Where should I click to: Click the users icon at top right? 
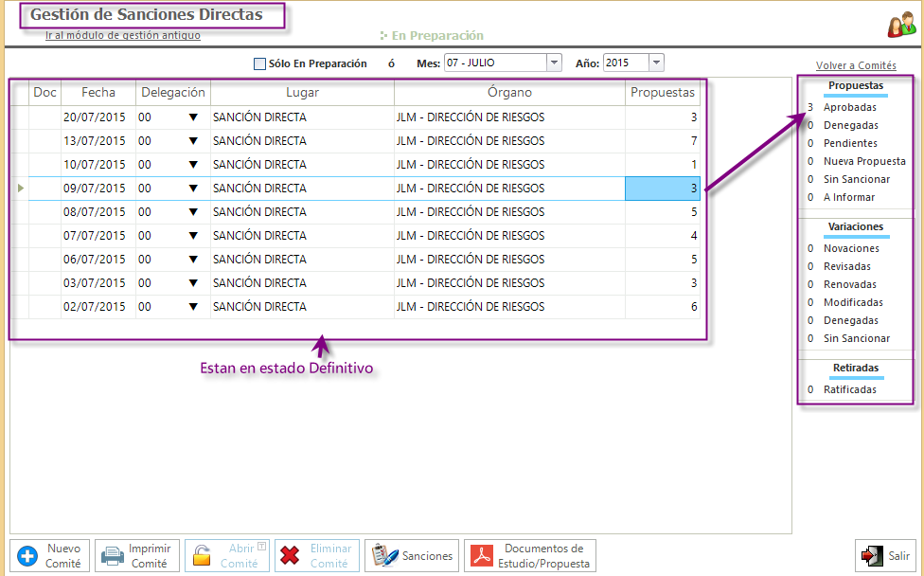(900, 26)
